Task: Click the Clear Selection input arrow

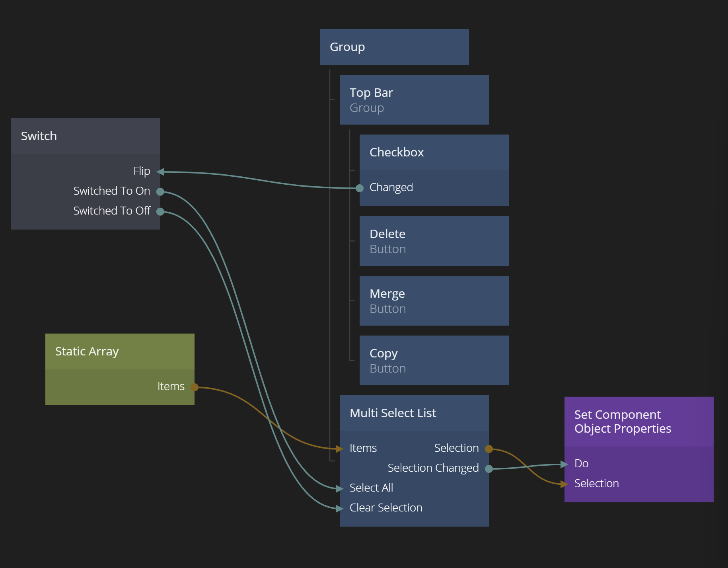Action: [339, 508]
